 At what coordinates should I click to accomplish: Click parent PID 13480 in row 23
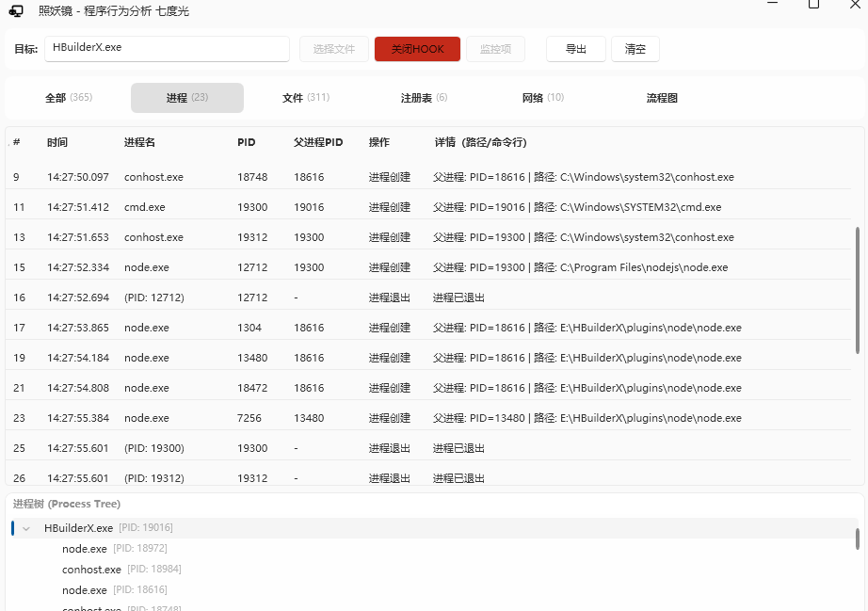309,418
